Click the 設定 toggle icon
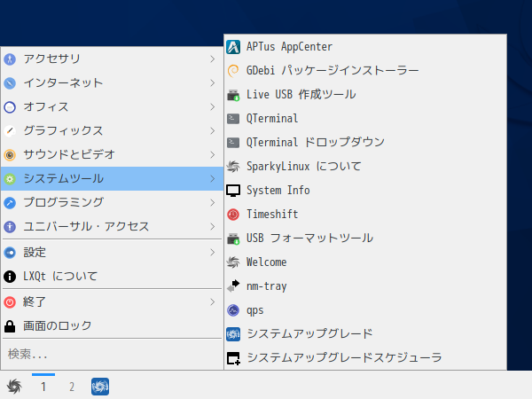This screenshot has height=399, width=532. click(10, 253)
